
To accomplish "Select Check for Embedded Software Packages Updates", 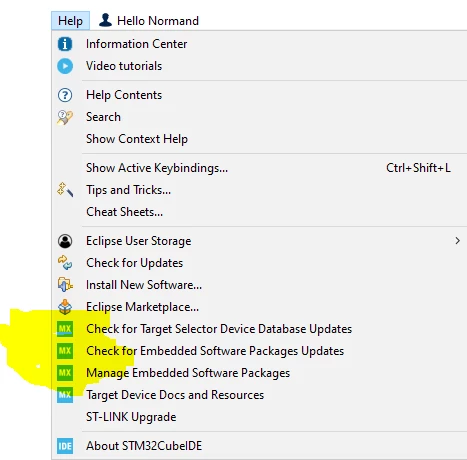I will (259, 351).
